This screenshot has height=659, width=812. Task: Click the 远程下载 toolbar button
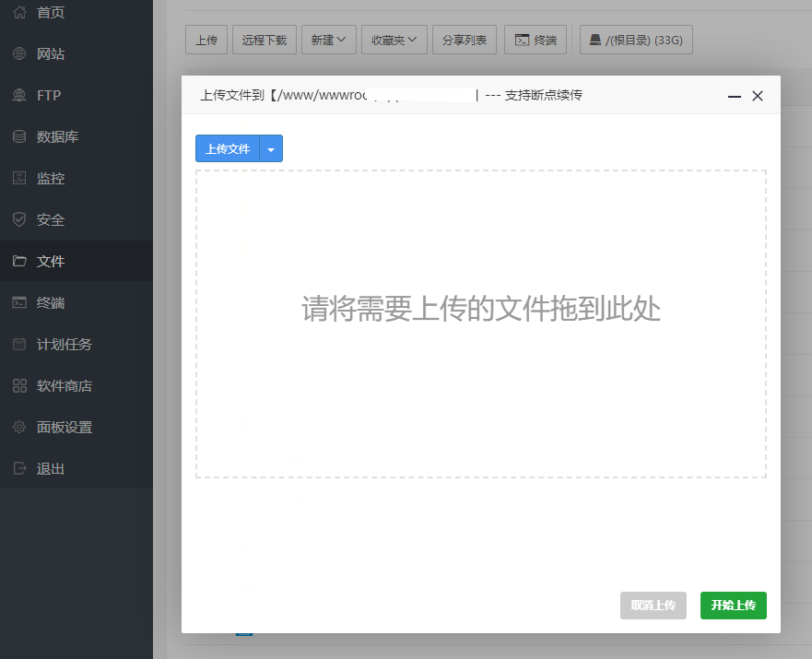pyautogui.click(x=265, y=40)
